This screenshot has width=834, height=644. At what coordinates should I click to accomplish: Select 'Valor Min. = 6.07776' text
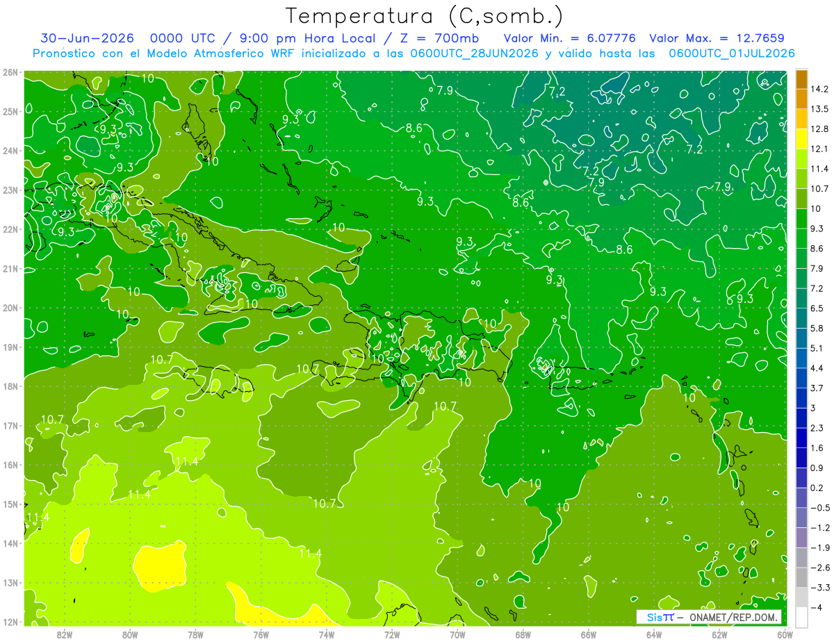click(x=570, y=38)
